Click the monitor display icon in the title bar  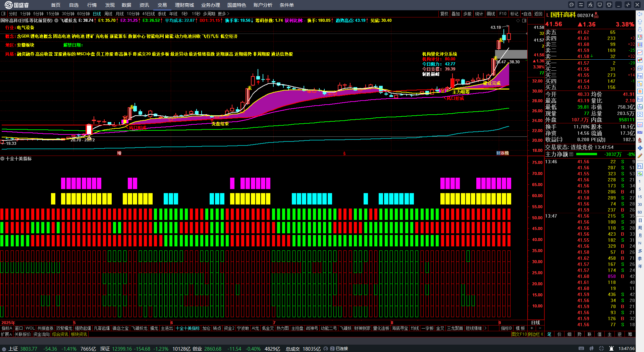pos(600,5)
